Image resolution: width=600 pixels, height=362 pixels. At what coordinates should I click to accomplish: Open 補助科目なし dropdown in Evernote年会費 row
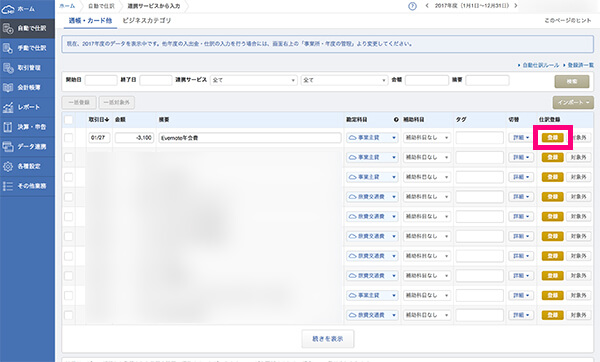(x=427, y=138)
